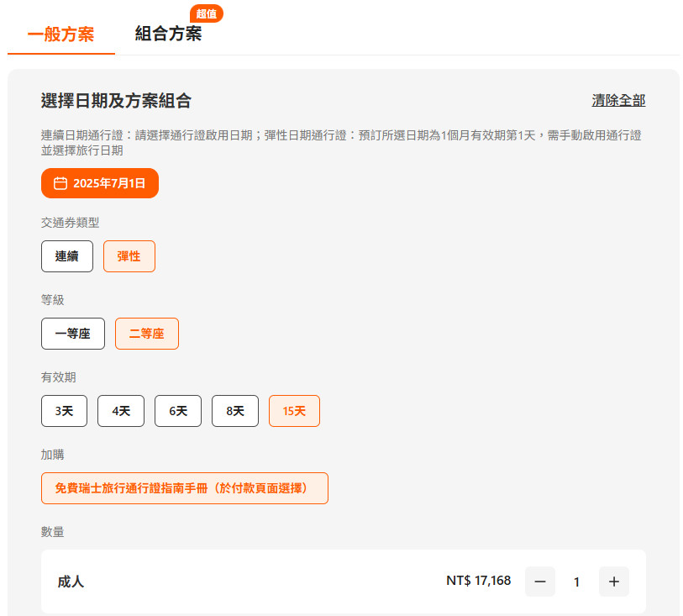Click the 選擇日期及方案組合 heading

[x=116, y=101]
